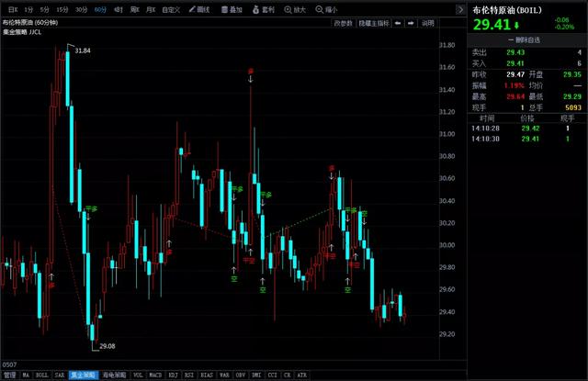Click the 改参数 change parameters button
Screen dimensions: 588x381
pyautogui.click(x=343, y=23)
